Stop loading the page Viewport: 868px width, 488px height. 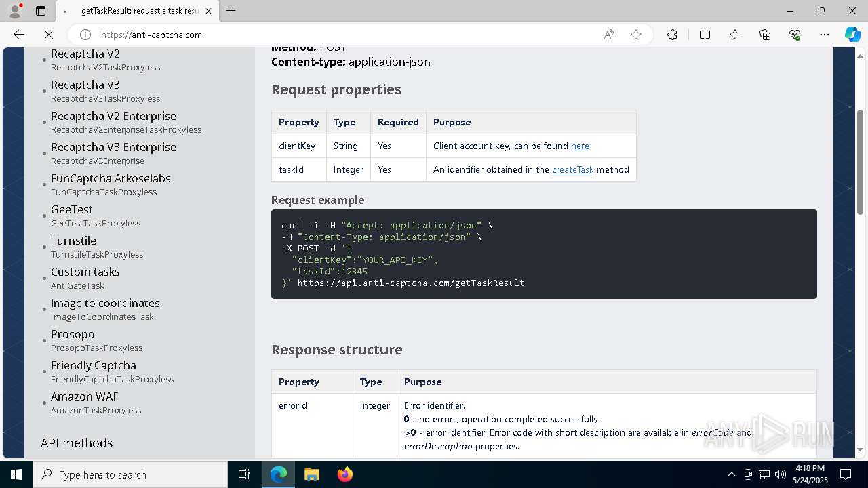click(x=49, y=35)
